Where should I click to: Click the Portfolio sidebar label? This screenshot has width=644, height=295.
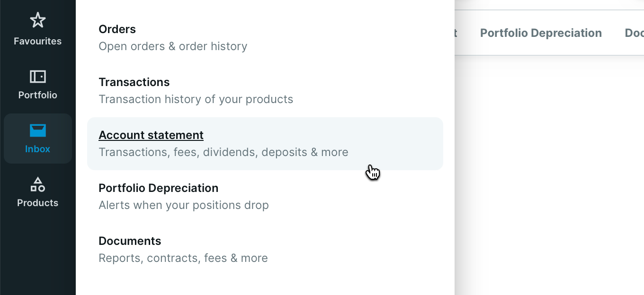coord(37,95)
